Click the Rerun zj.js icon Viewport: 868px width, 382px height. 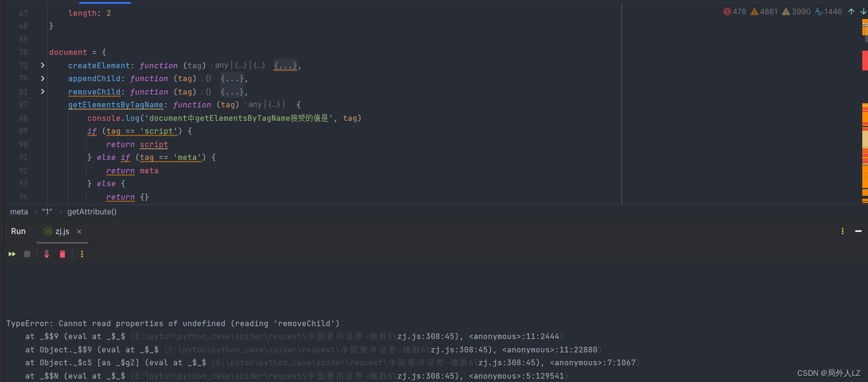(x=12, y=254)
